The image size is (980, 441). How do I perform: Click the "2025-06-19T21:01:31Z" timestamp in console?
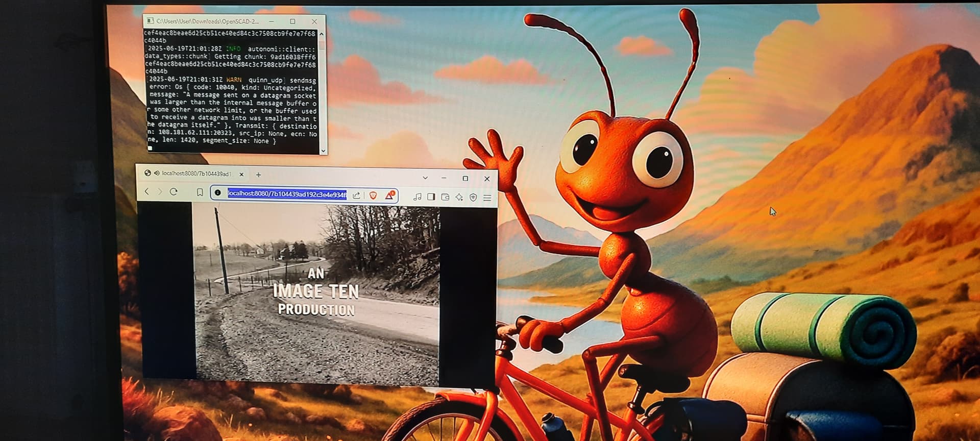point(186,80)
